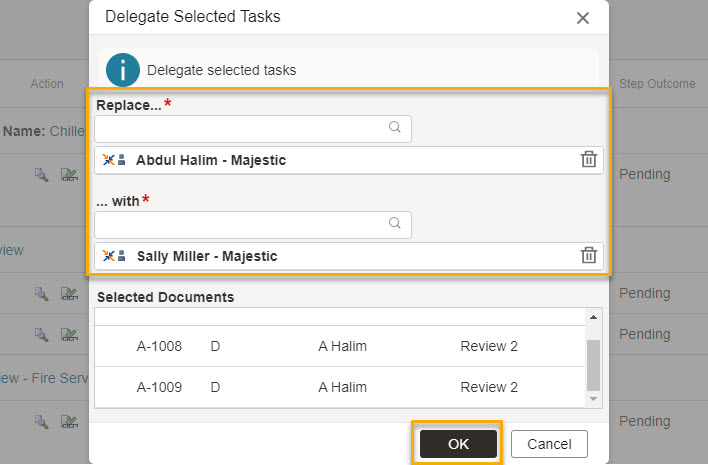Click the Replace search input field
Image resolution: width=708 pixels, height=465 pixels.
(253, 129)
